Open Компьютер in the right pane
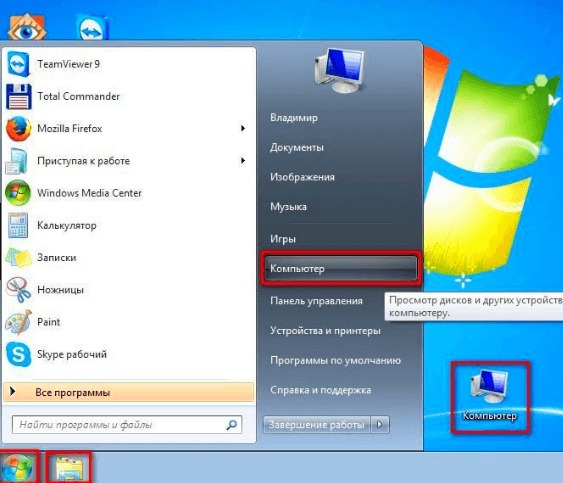This screenshot has width=563, height=483. (x=340, y=269)
